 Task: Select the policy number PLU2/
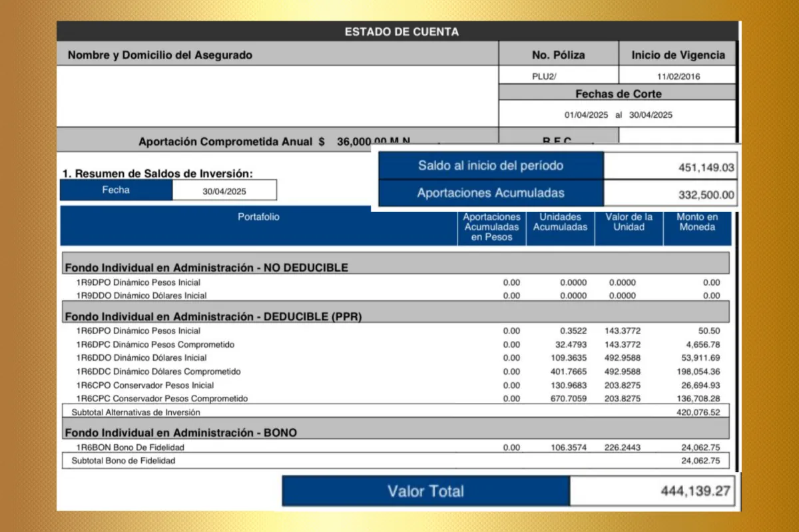coord(543,77)
